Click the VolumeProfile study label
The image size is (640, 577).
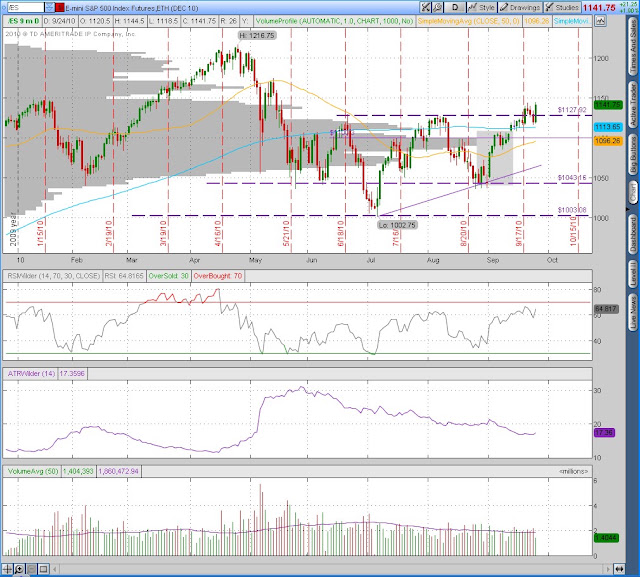334,21
